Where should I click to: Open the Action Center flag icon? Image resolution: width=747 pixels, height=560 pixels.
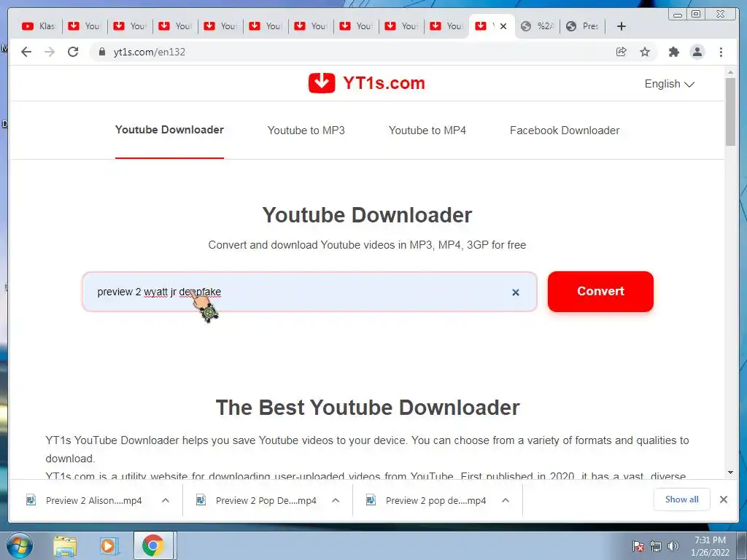(638, 546)
